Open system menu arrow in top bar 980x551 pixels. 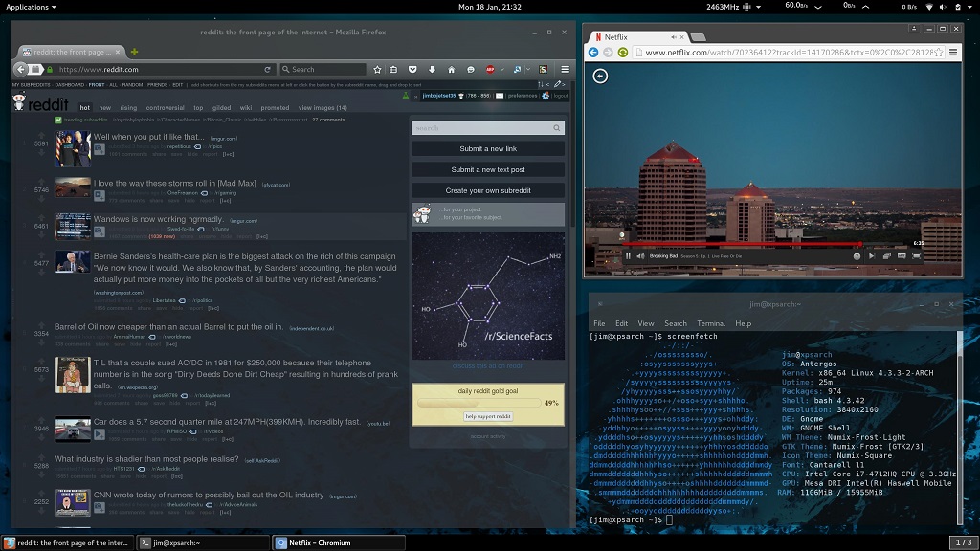coord(969,7)
